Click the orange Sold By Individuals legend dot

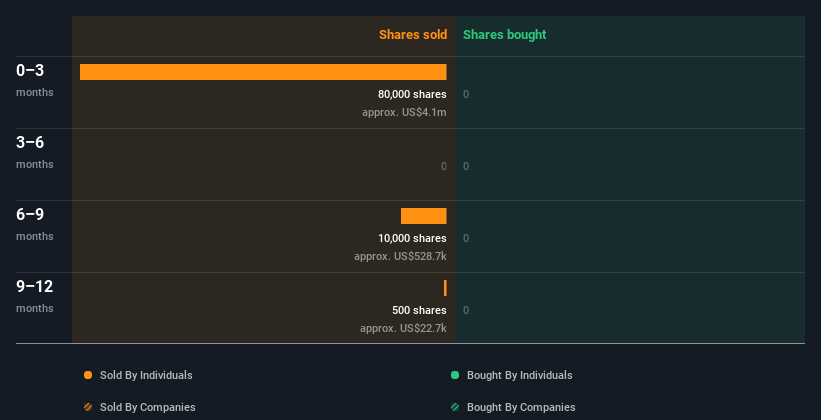pos(88,375)
